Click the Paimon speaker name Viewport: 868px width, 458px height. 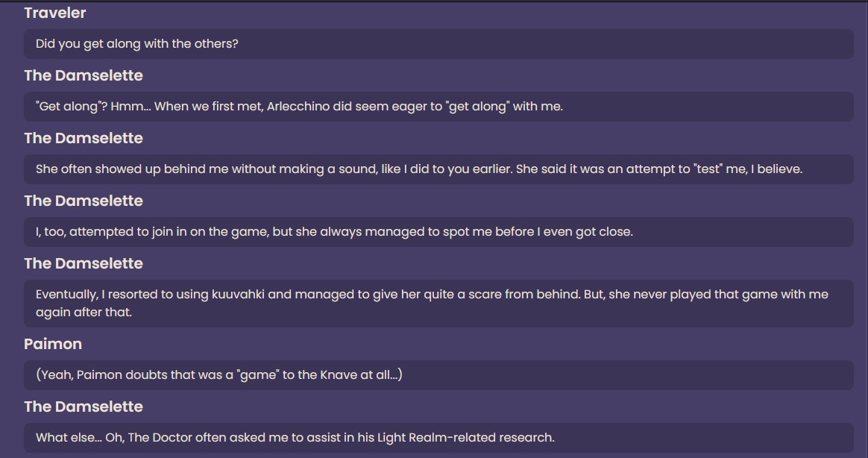53,344
